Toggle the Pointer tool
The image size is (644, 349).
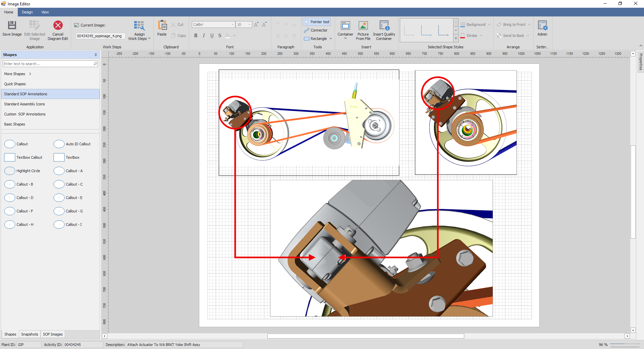click(x=317, y=22)
